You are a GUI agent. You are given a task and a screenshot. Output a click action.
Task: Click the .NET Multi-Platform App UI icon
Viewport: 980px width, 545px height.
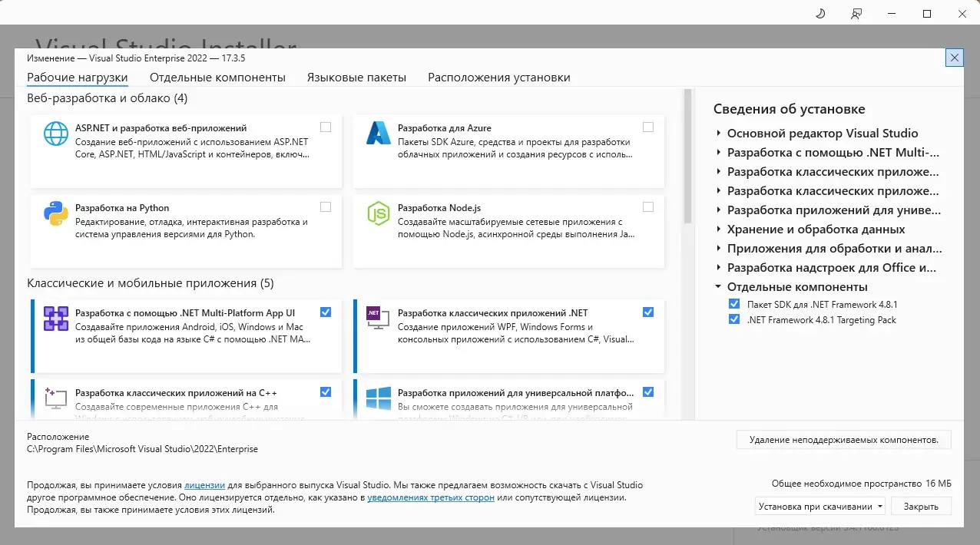(x=56, y=318)
